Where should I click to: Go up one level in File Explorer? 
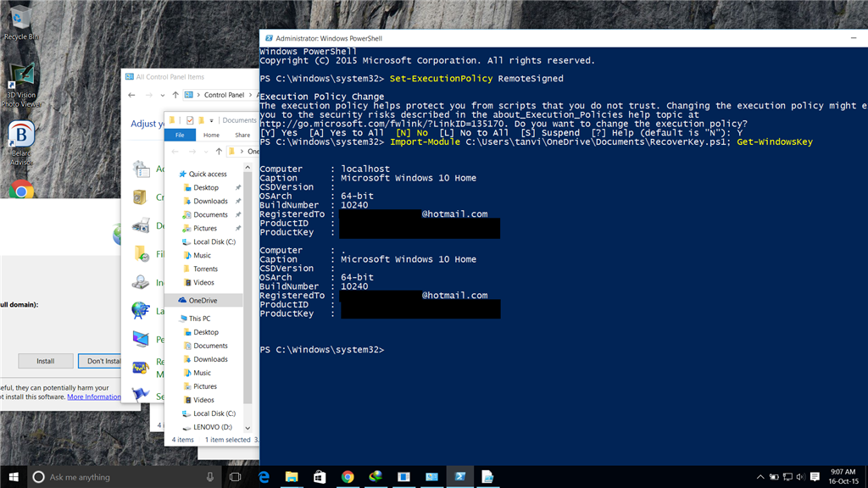(x=219, y=151)
